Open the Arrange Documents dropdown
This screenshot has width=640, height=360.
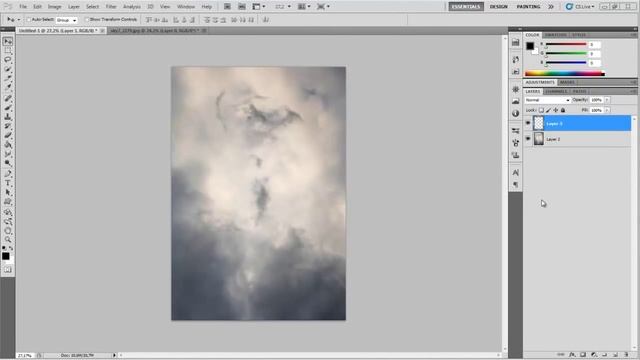click(304, 7)
